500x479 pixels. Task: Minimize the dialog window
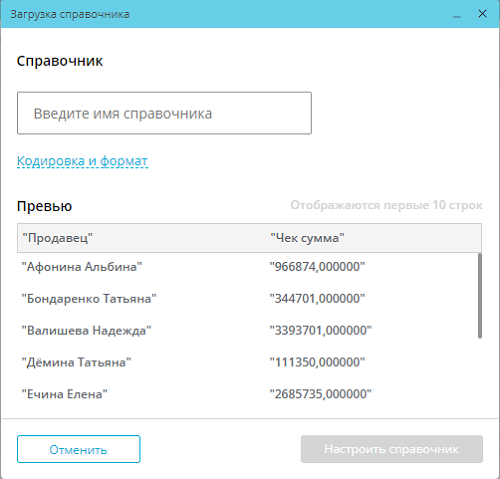click(x=456, y=14)
